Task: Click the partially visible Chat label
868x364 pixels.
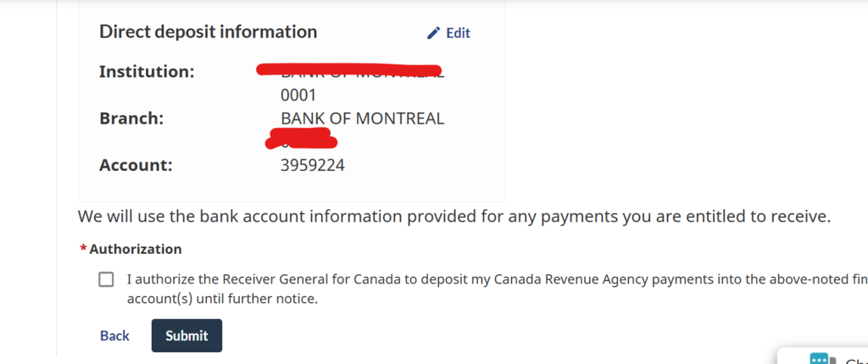Action: pyautogui.click(x=856, y=360)
